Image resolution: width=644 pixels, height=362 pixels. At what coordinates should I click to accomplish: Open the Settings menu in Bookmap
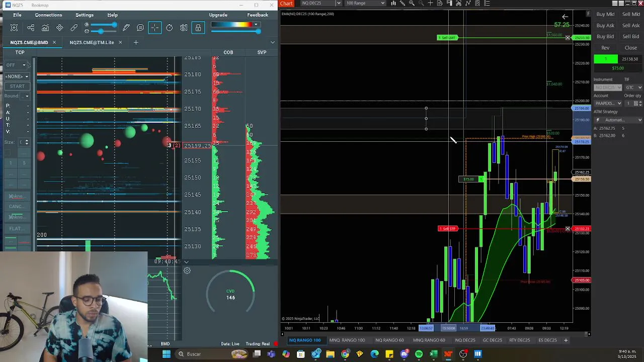(85, 15)
